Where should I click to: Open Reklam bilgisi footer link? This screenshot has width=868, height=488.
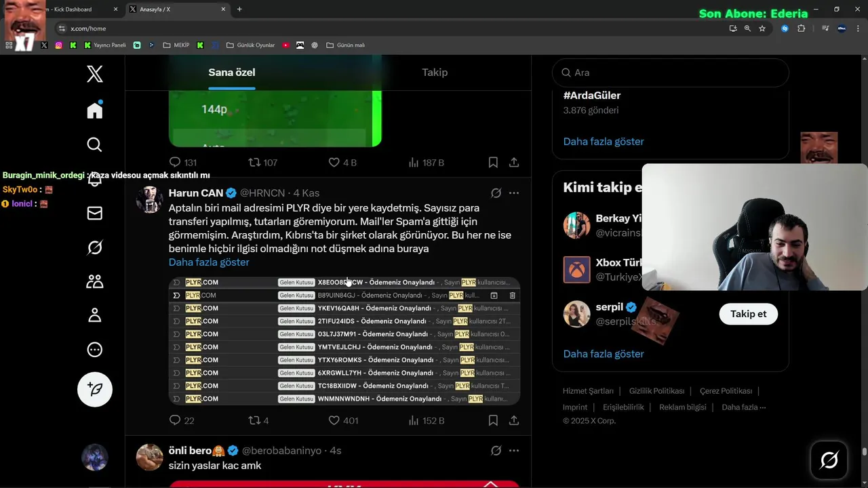tap(683, 407)
